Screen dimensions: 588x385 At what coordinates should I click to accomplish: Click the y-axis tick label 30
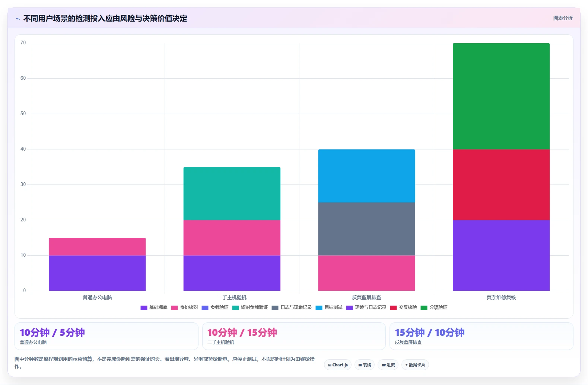[x=23, y=184]
